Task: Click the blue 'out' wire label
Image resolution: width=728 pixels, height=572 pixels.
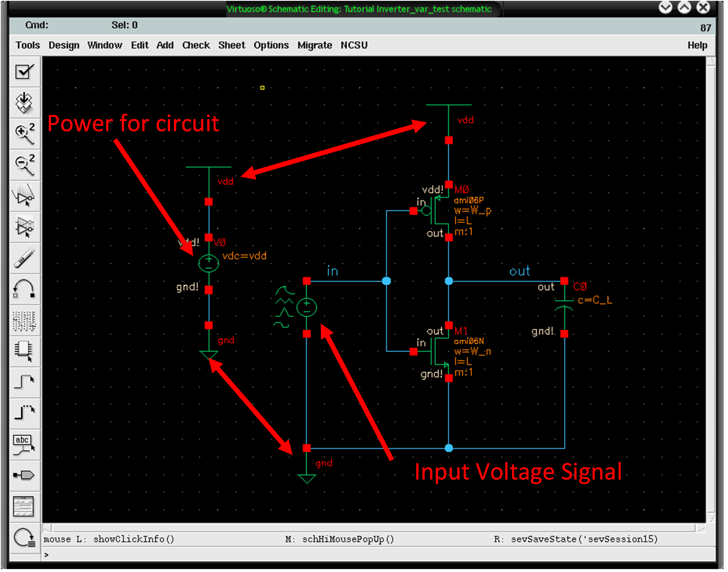Action: (x=520, y=271)
